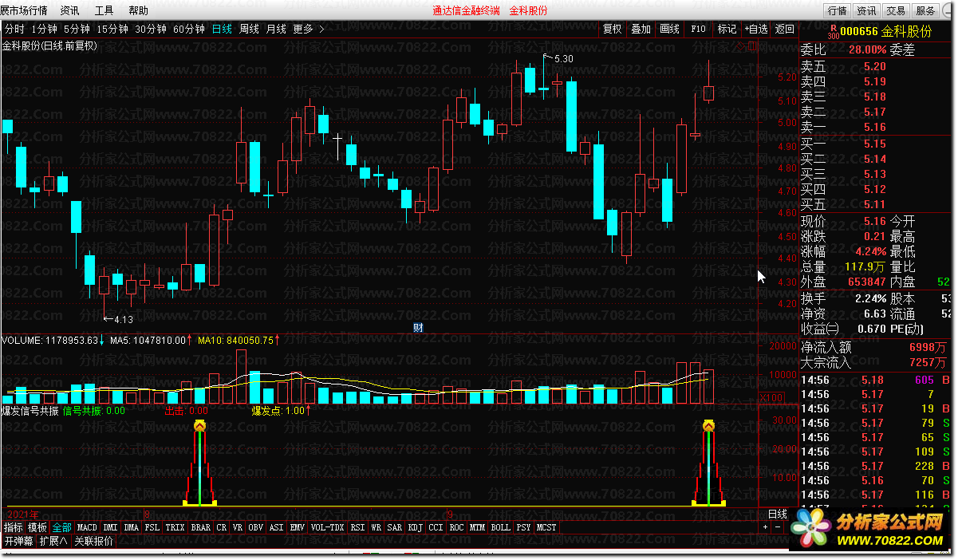This screenshot has width=958, height=560.
Task: Select the 指标 tab in bottom bar
Action: click(x=13, y=528)
